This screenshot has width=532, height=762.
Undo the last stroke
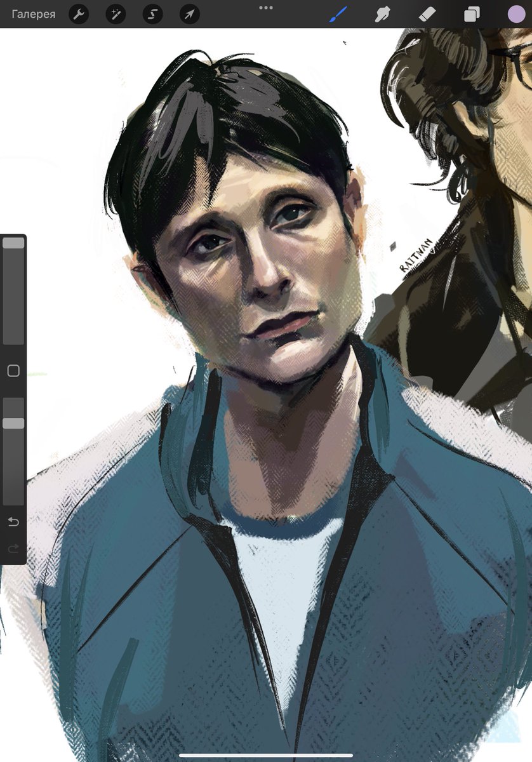(x=13, y=522)
